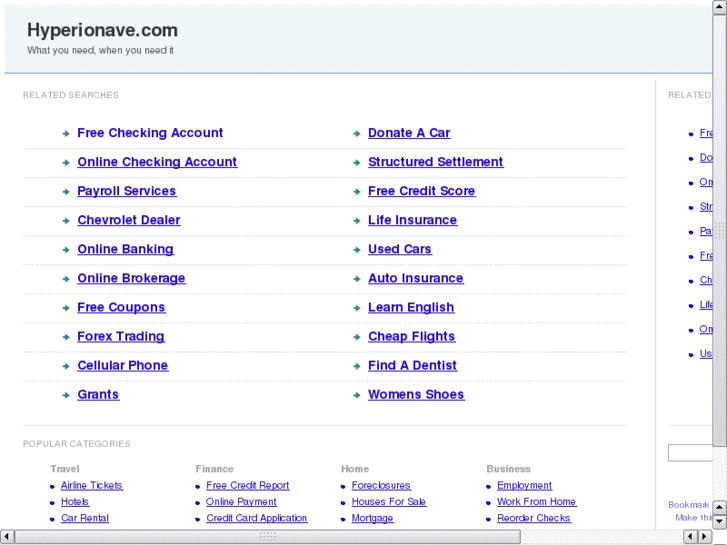The image size is (727, 545).
Task: Open the Used Cars link
Action: 400,250
